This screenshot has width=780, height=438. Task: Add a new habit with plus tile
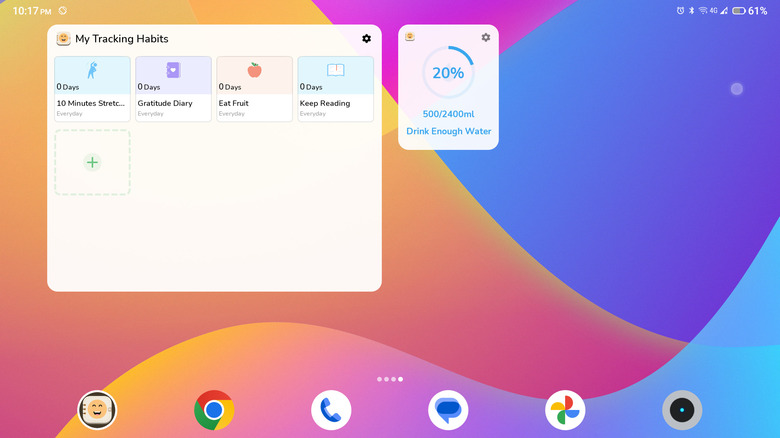92,162
